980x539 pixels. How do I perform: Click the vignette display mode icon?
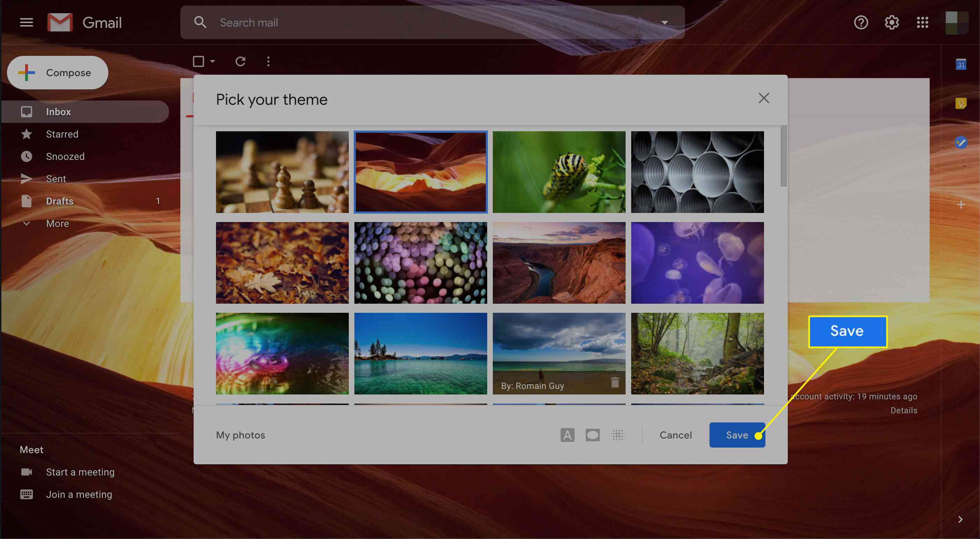pos(593,435)
